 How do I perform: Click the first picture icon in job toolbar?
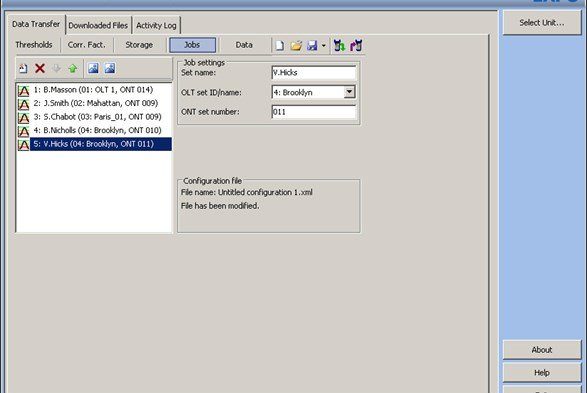(x=93, y=68)
